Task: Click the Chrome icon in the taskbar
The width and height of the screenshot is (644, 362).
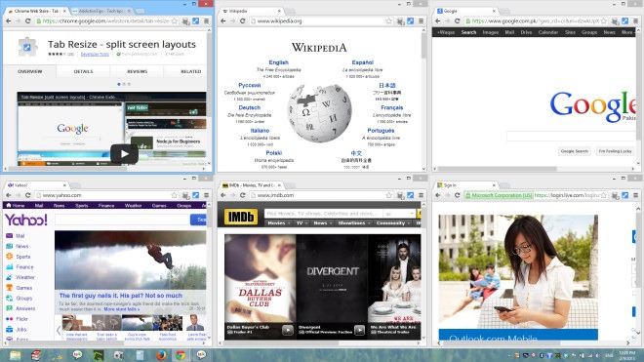Action: [x=181, y=354]
